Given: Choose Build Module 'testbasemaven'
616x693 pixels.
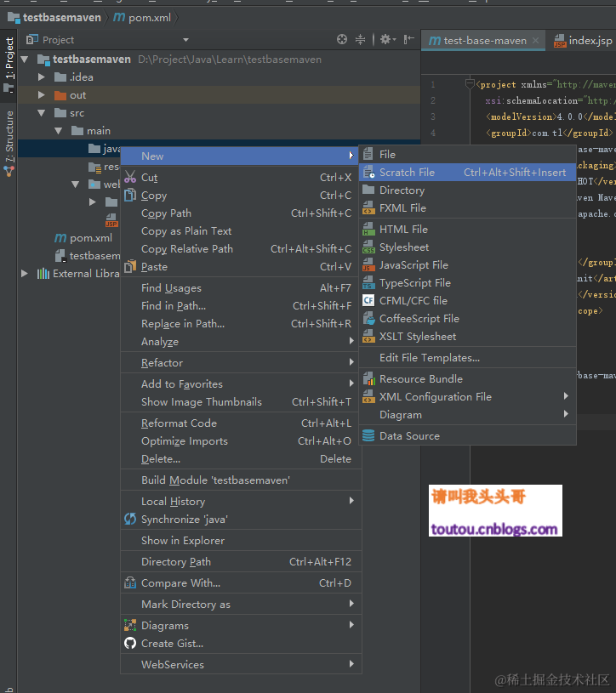Looking at the screenshot, I should tap(241, 480).
